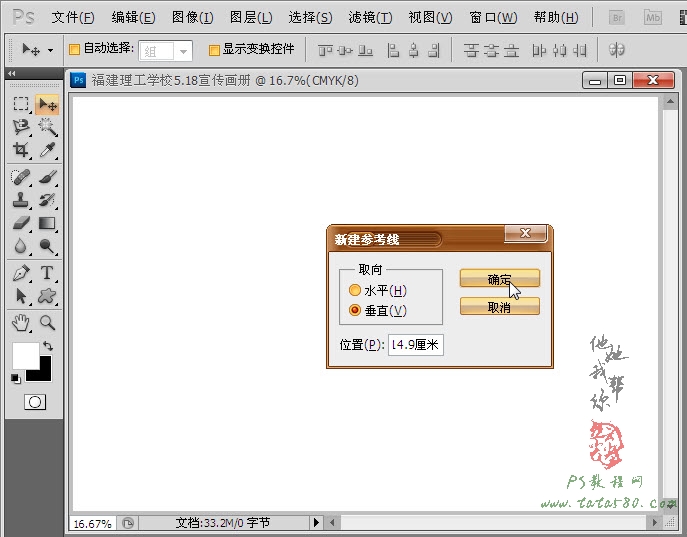Image resolution: width=687 pixels, height=537 pixels.
Task: Select the Rectangular Marquee tool
Action: (x=21, y=104)
